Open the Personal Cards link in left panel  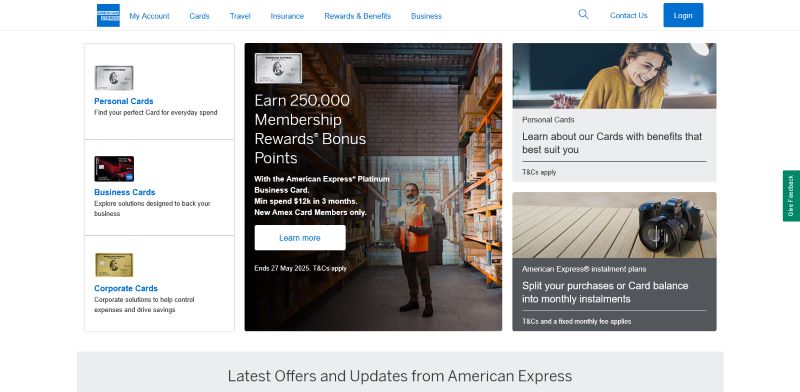point(123,101)
